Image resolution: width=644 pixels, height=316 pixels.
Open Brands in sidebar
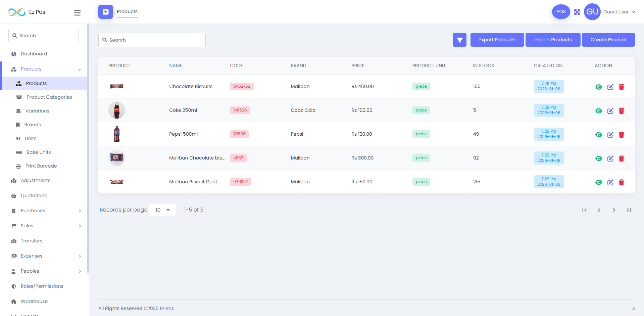pyautogui.click(x=33, y=125)
